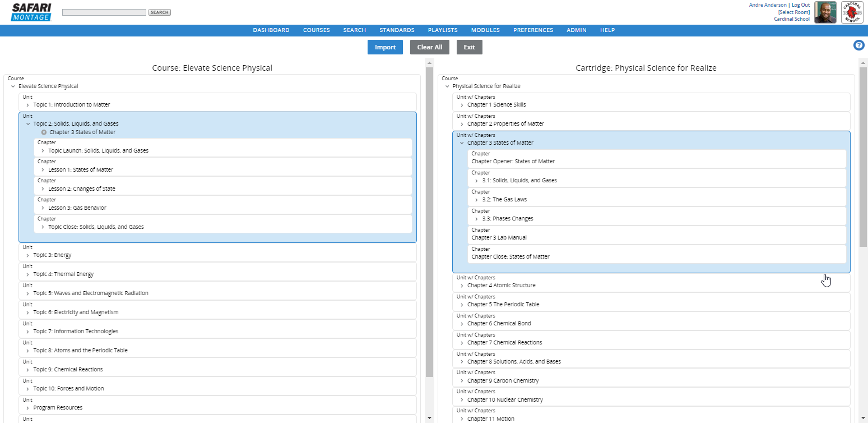This screenshot has width=868, height=423.
Task: Remove Chapter 3 States of Matter mapping icon
Action: 44,132
